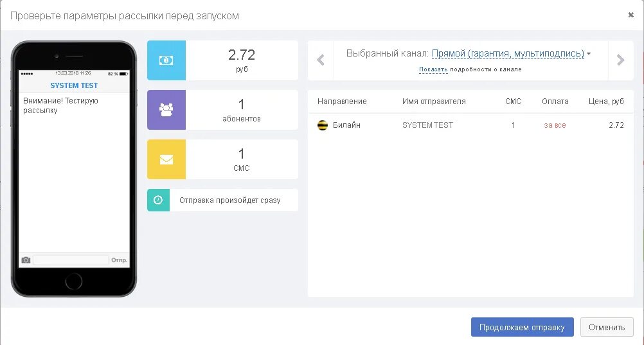The image size is (644, 345).
Task: Click the СМС column header
Action: point(514,102)
